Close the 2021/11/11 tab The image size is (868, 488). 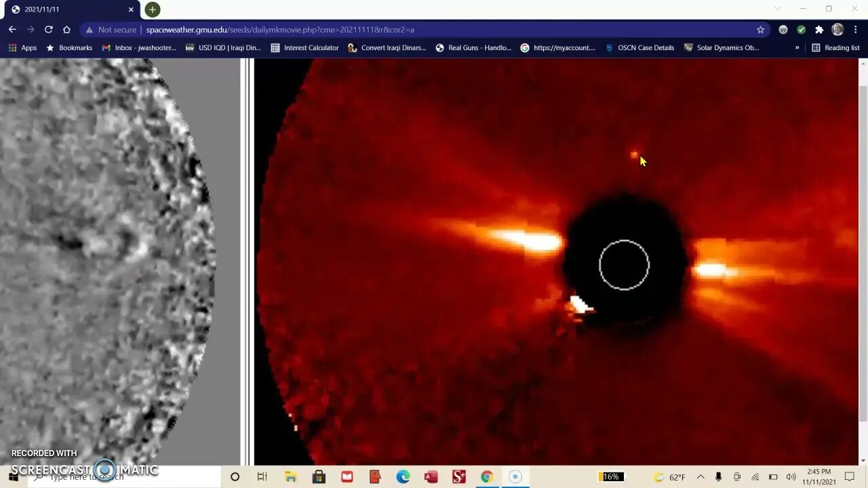[131, 9]
